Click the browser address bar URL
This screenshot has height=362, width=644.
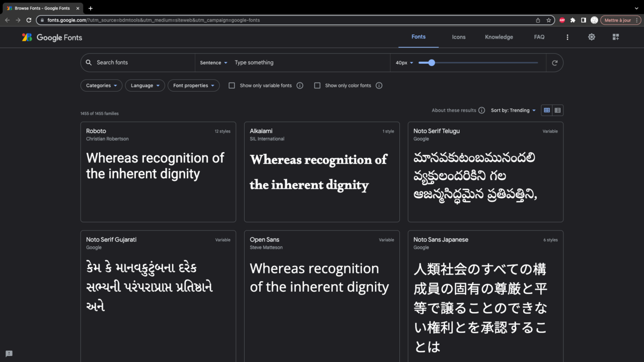click(x=153, y=20)
